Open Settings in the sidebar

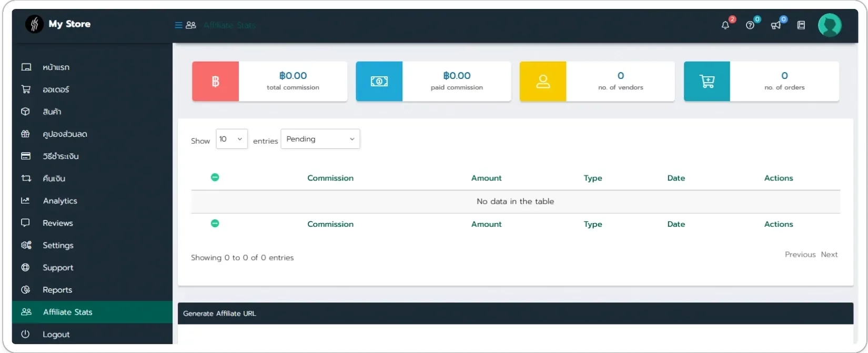tap(92, 245)
